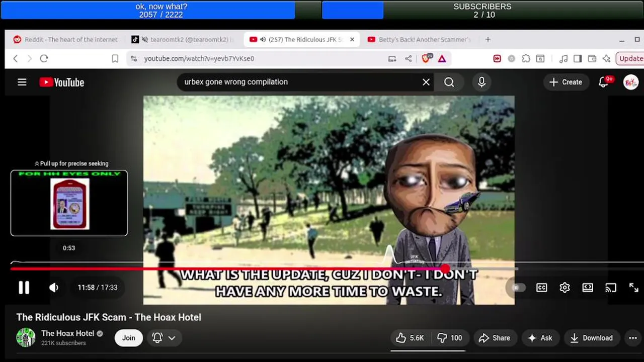Open site settings icon in address bar
This screenshot has height=362, width=644.
click(x=134, y=59)
